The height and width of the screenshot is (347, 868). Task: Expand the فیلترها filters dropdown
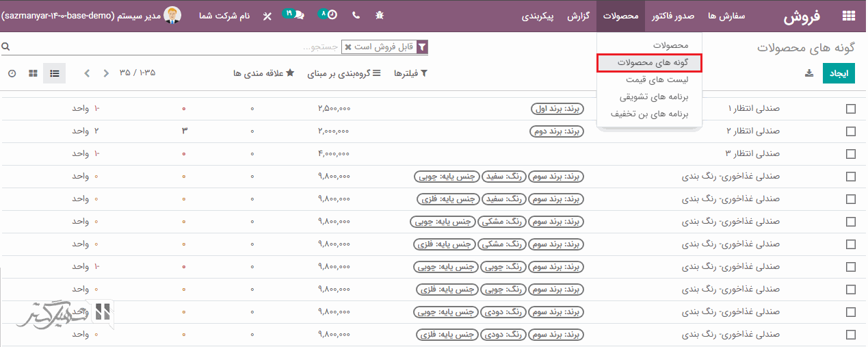click(x=410, y=73)
